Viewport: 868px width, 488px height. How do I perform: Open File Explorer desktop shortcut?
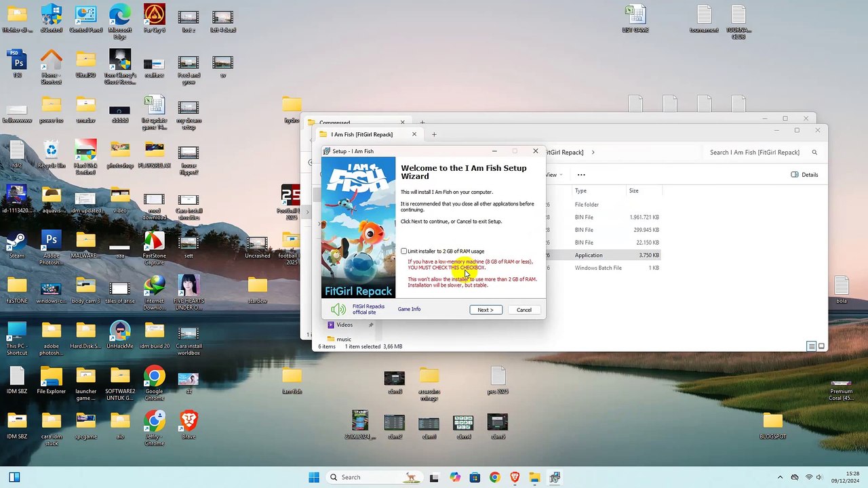click(x=52, y=380)
